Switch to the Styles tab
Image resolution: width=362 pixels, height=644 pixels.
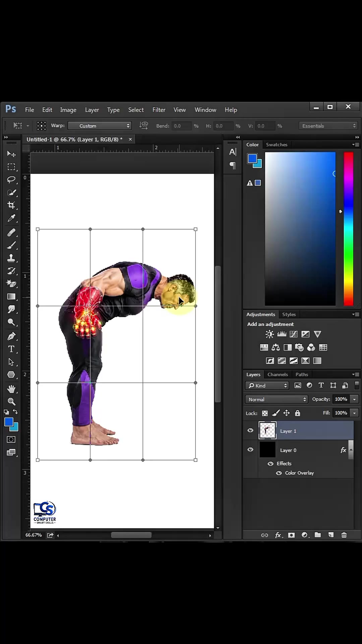(x=289, y=314)
